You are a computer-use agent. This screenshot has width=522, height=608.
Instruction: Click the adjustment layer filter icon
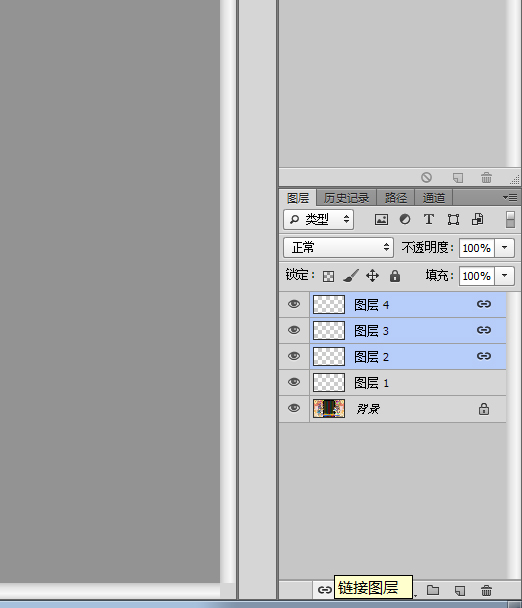point(405,219)
